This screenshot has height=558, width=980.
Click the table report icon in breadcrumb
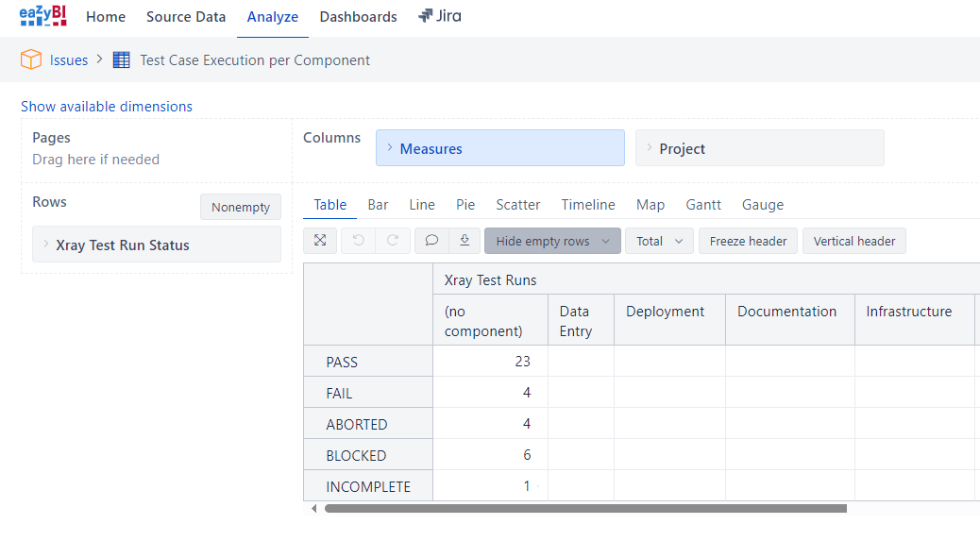[121, 60]
